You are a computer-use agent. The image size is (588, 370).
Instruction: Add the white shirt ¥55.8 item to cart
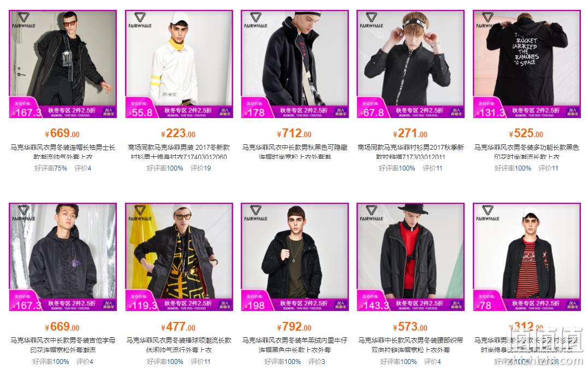[224, 112]
